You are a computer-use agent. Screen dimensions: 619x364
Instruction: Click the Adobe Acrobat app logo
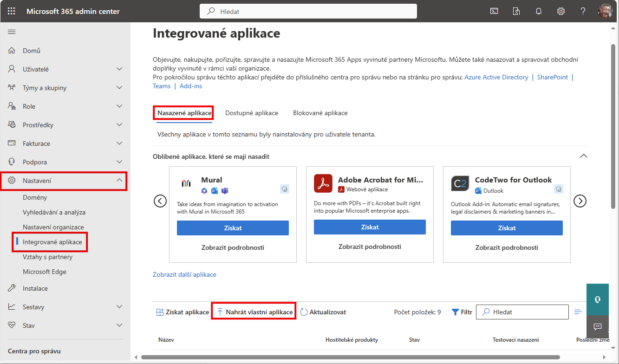(x=323, y=183)
